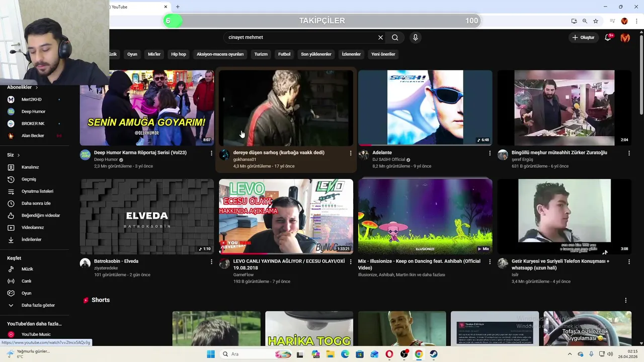Start voice search with the microphone icon
Screen dimensions: 644x362
[415, 37]
